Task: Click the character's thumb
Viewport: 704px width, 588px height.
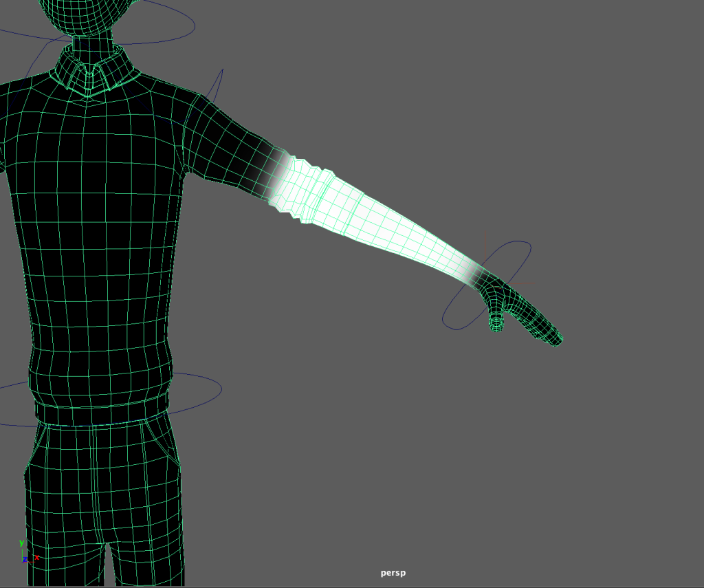Action: tap(496, 320)
